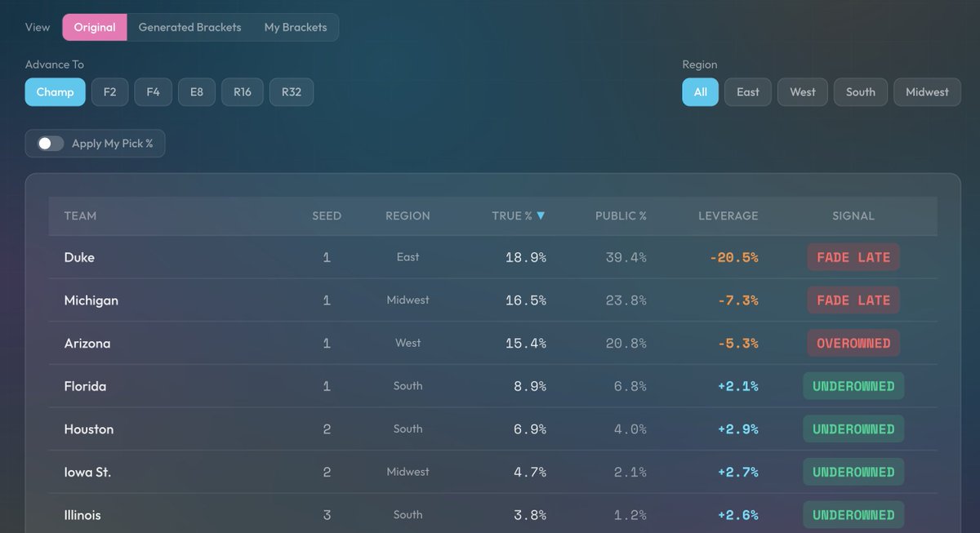This screenshot has height=533, width=980.
Task: Click Michigan's -7.3% leverage value
Action: [737, 300]
